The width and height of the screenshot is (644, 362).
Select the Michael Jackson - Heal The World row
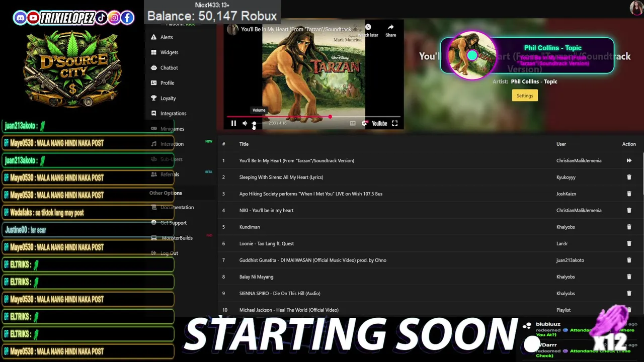tap(430, 310)
